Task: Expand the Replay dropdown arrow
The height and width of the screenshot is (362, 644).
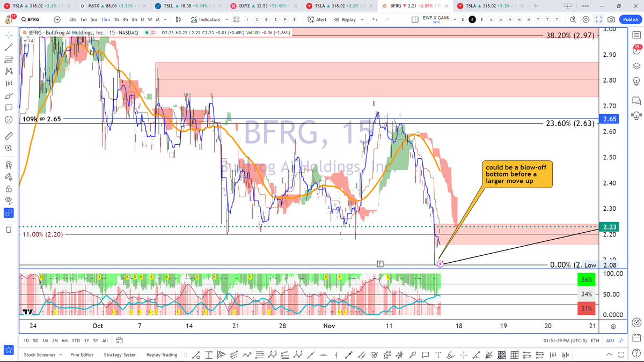Action: [362, 19]
